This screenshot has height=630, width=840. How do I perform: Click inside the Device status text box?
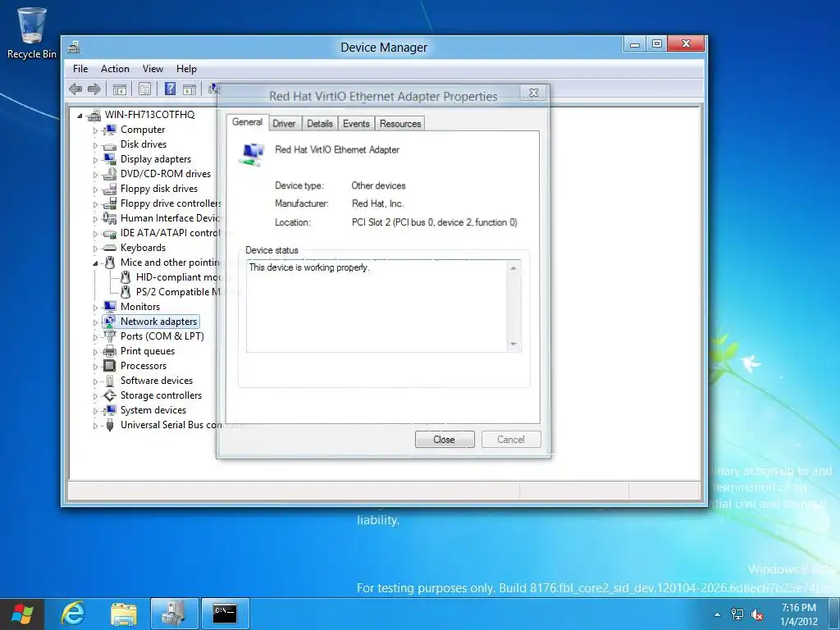[x=377, y=306]
